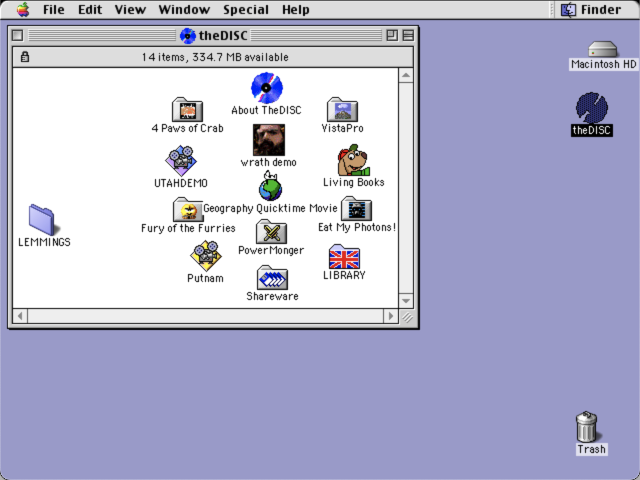The image size is (640, 480).
Task: Select the Macintosh HD desktop drive
Action: [602, 49]
